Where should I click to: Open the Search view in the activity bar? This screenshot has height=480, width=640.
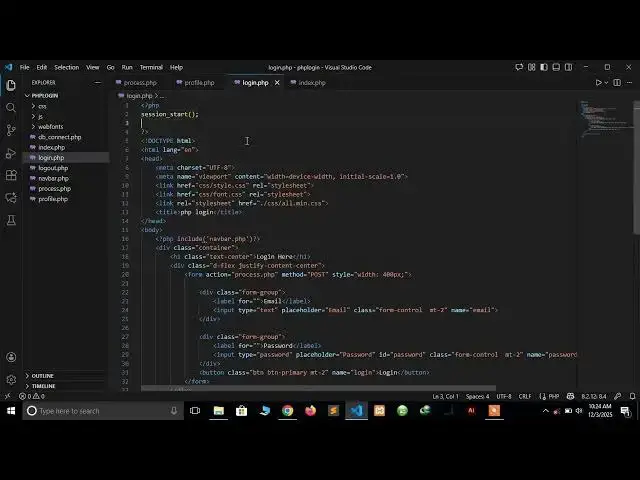coord(11,108)
